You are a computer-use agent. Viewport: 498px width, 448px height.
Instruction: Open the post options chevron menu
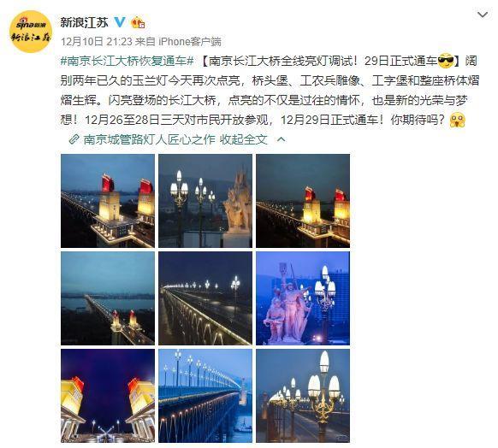tap(483, 15)
